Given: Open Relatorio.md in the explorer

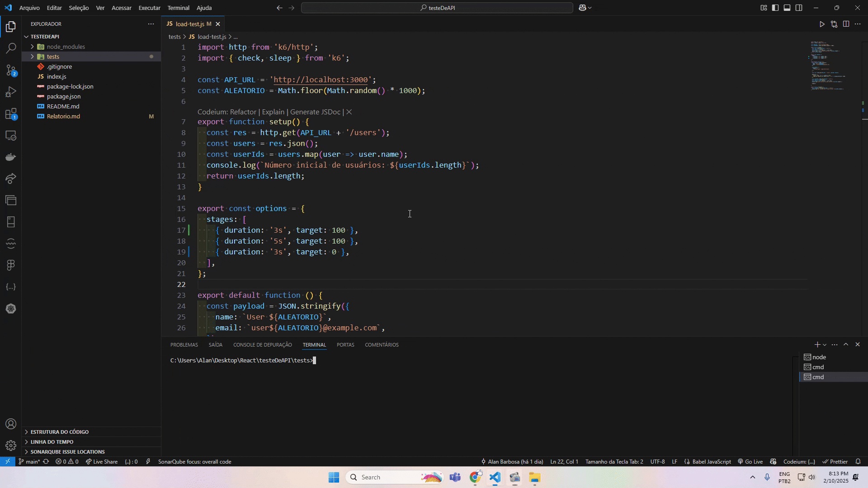Looking at the screenshot, I should pos(63,116).
